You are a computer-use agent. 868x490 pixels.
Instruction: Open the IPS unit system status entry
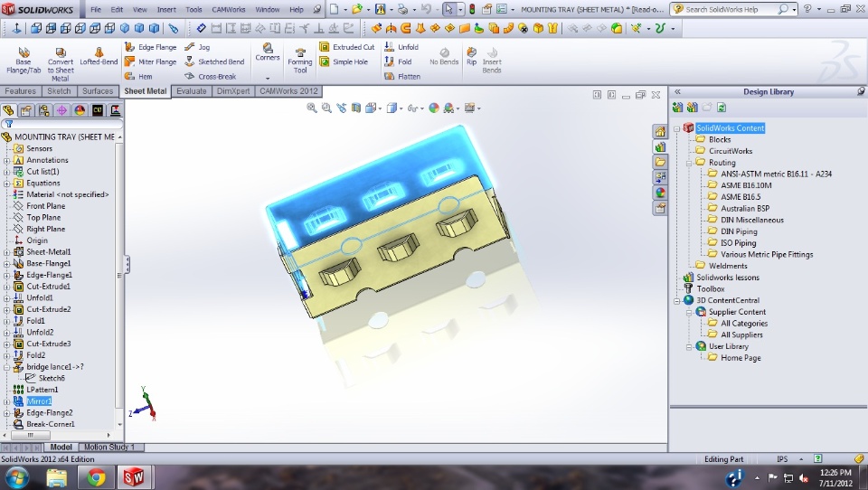coord(781,459)
